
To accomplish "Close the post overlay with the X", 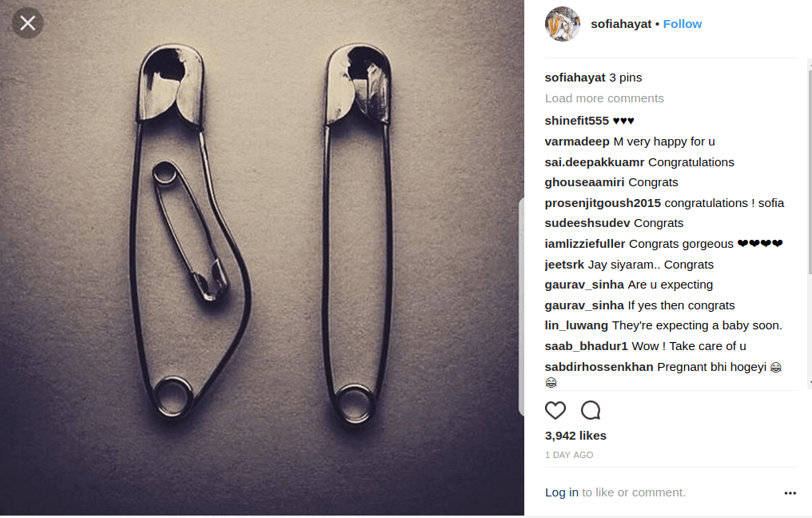I will (27, 23).
